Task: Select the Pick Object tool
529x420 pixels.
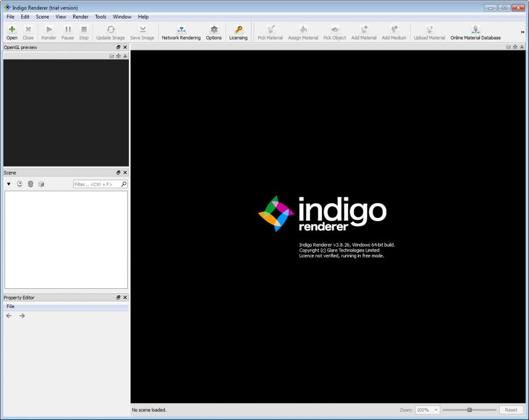Action: tap(334, 33)
